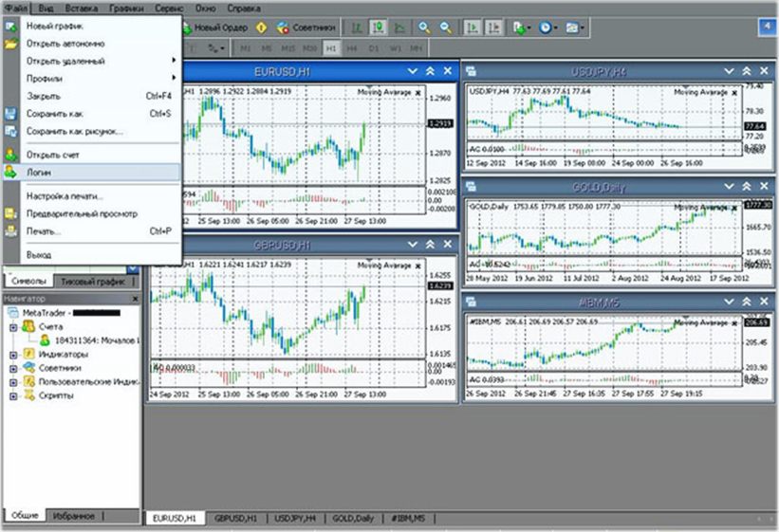Switch to the GOLD,Daily chart tab

coord(355,519)
